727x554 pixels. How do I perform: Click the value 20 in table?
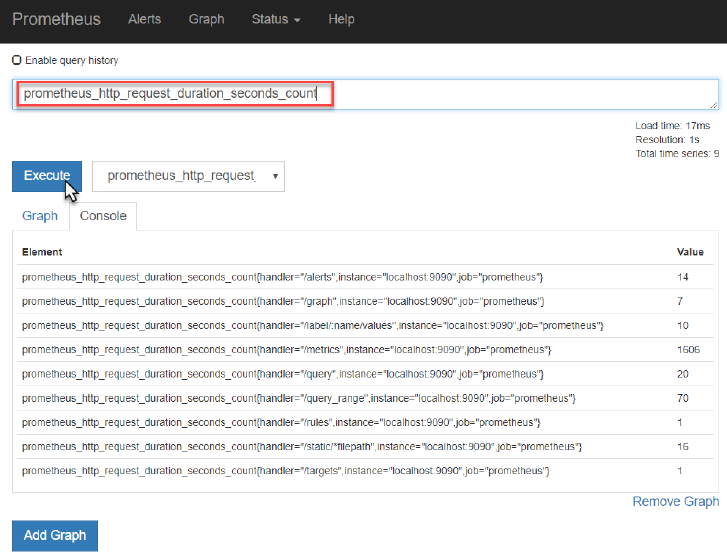[x=682, y=374]
